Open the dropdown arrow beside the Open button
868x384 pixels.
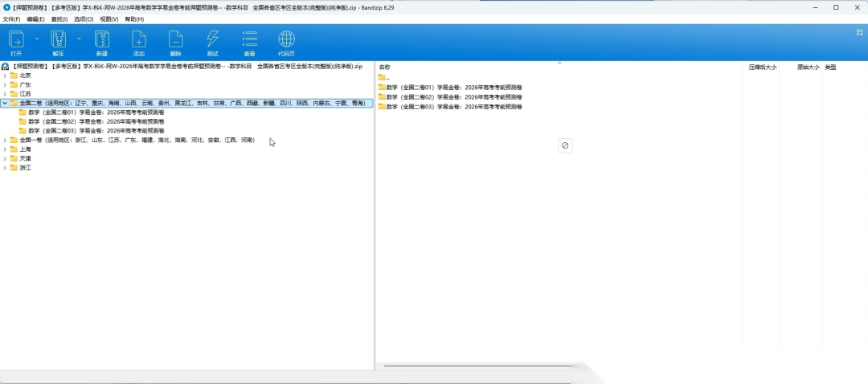(x=37, y=39)
